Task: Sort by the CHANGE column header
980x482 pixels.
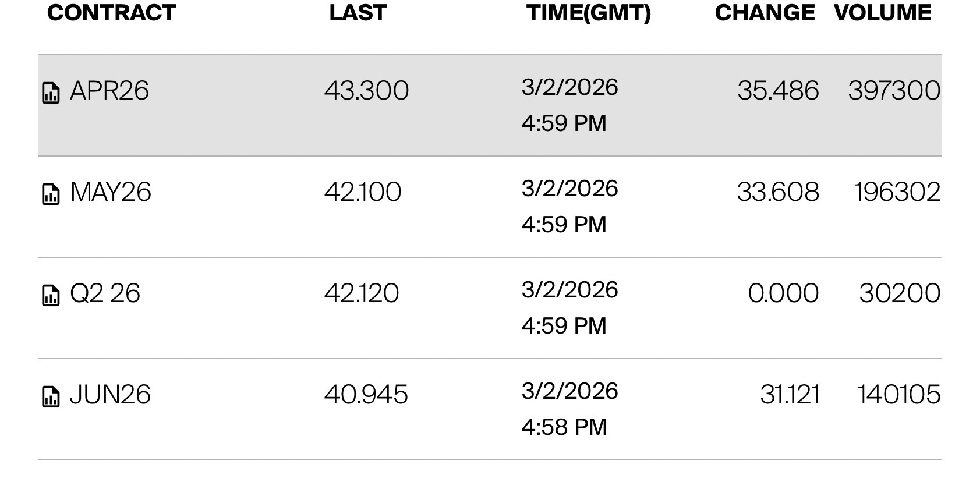Action: point(764,13)
